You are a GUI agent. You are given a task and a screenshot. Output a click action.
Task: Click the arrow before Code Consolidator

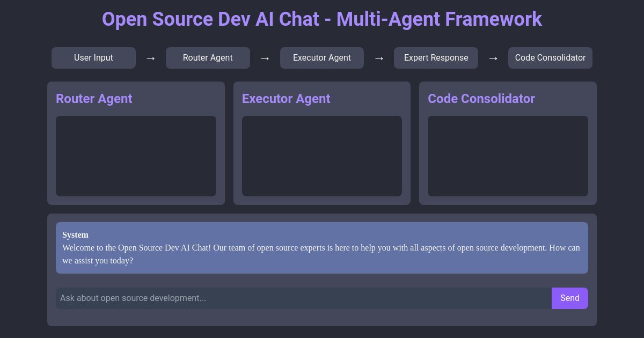(493, 58)
